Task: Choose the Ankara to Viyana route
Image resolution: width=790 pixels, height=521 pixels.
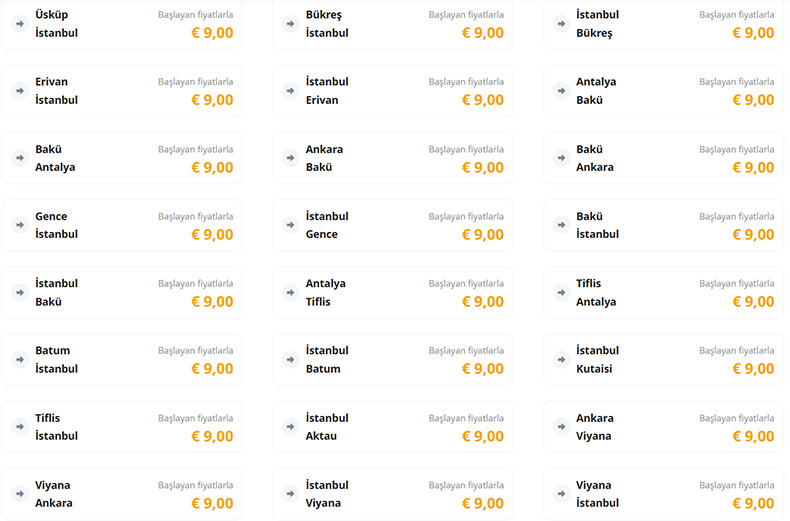Action: click(x=663, y=427)
